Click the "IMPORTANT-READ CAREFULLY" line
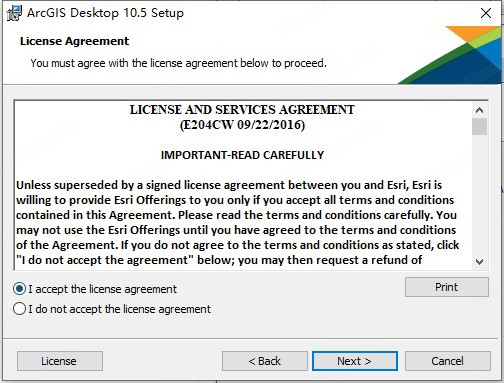 pyautogui.click(x=242, y=155)
